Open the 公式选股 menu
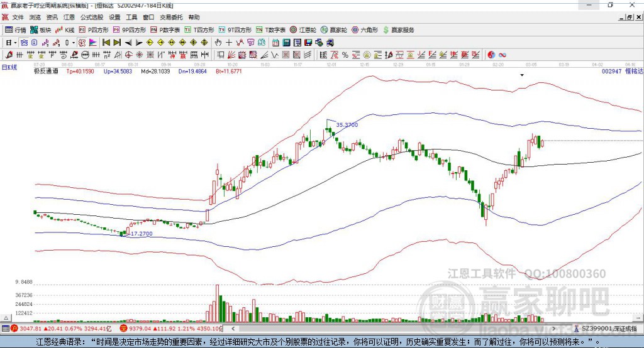The image size is (644, 348). pos(92,17)
